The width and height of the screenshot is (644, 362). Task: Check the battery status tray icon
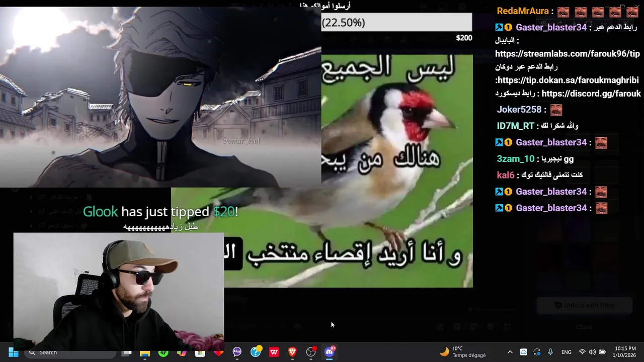pyautogui.click(x=602, y=352)
